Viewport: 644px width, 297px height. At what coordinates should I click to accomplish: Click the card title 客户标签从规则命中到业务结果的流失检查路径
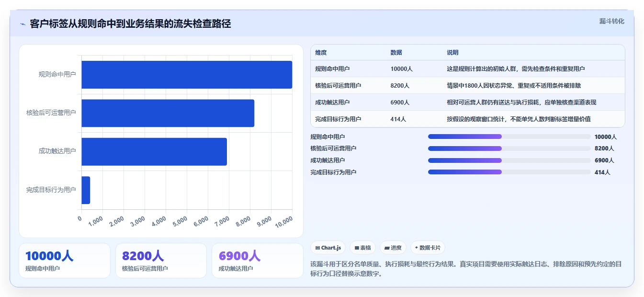130,24
